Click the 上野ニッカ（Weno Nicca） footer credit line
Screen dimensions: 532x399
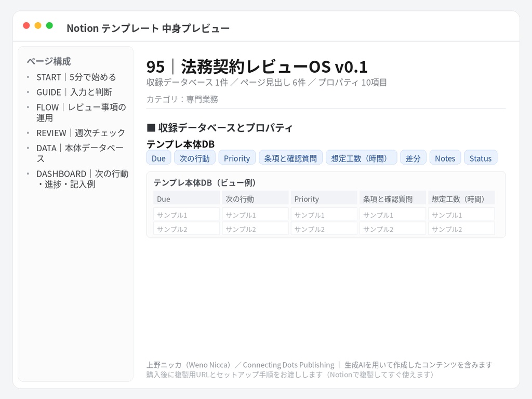coord(320,365)
